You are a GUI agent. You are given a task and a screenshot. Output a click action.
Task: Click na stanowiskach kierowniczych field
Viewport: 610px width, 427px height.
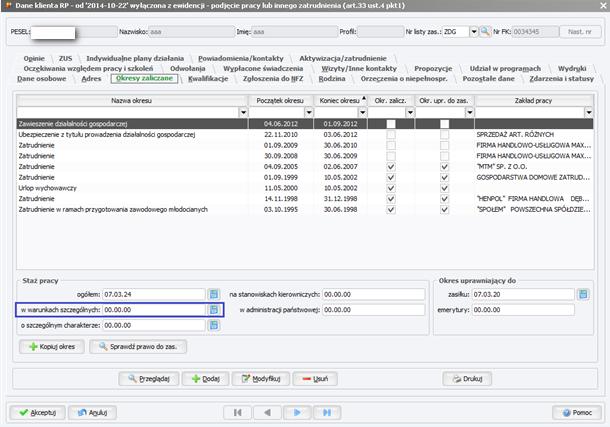pos(373,294)
